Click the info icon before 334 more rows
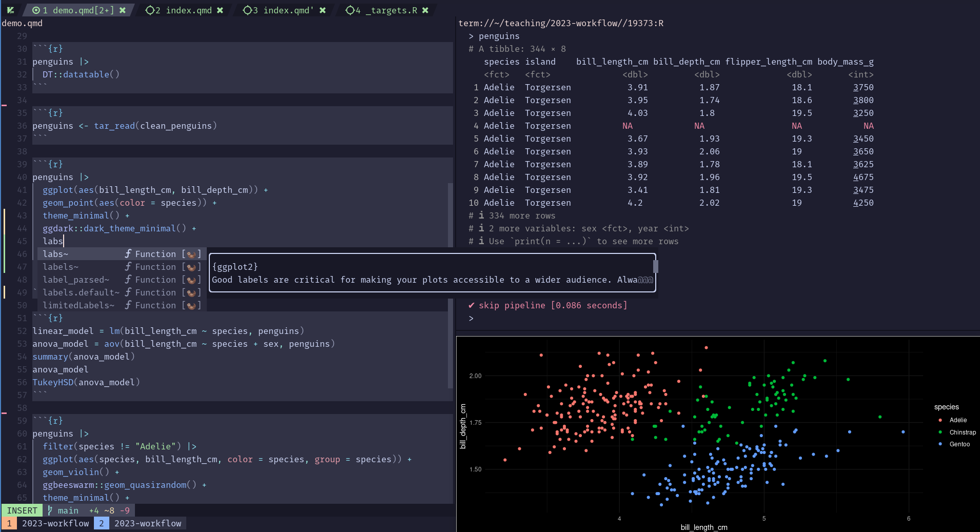This screenshot has height=532, width=980. (481, 215)
